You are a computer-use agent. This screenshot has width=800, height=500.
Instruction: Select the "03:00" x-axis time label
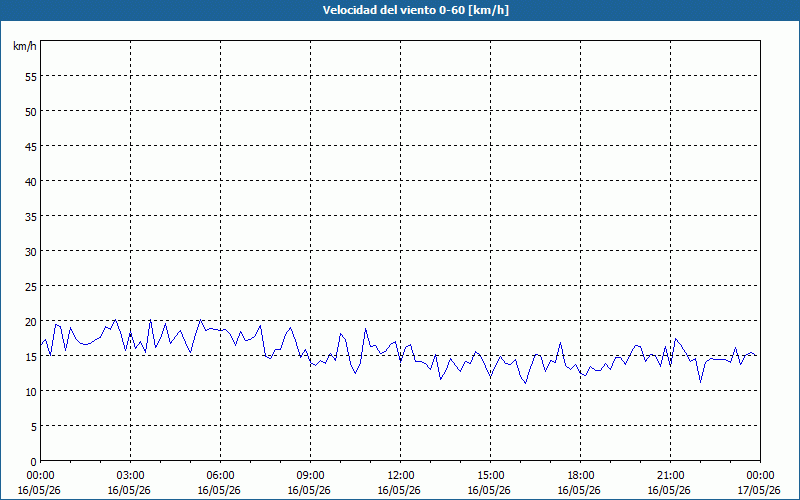pyautogui.click(x=130, y=476)
